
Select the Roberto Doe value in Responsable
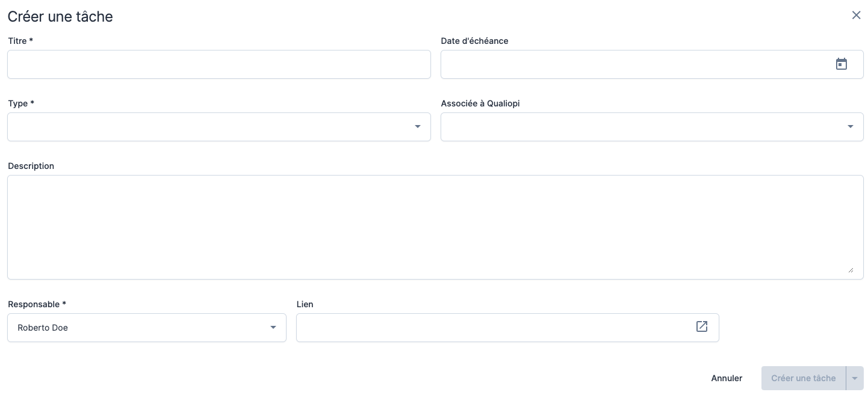(x=43, y=328)
